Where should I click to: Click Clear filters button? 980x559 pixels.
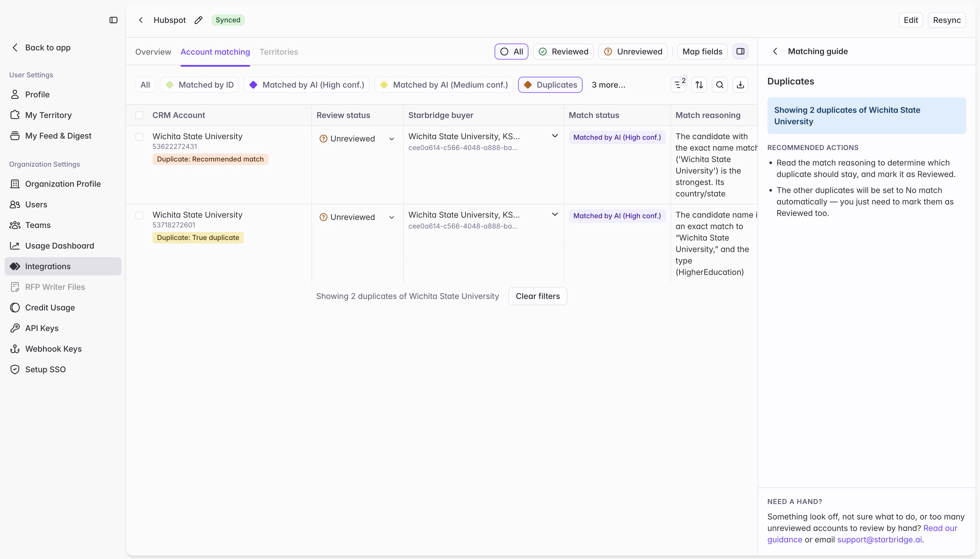point(538,296)
